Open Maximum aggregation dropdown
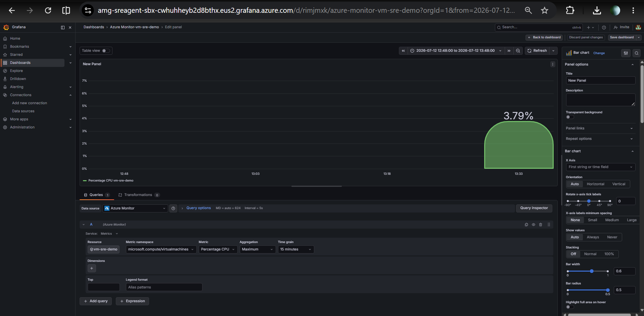This screenshot has width=644, height=316. click(258, 249)
